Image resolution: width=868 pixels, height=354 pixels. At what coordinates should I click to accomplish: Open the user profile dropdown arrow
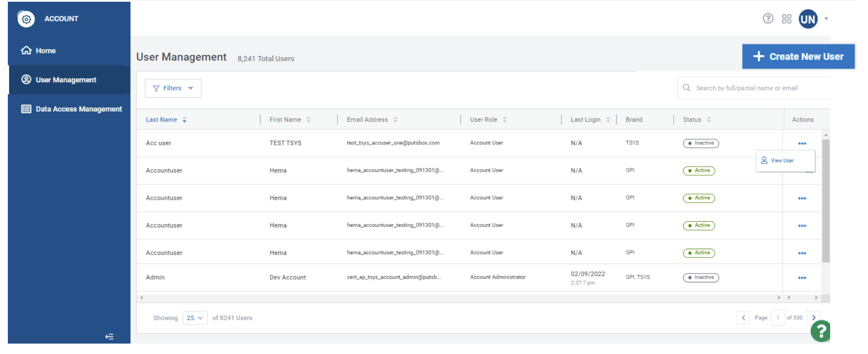tap(826, 19)
